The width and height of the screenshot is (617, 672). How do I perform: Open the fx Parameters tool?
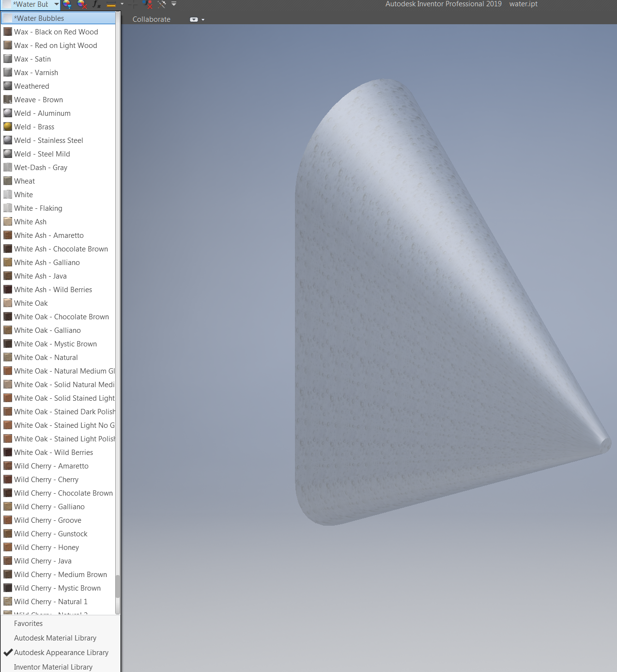click(x=97, y=4)
